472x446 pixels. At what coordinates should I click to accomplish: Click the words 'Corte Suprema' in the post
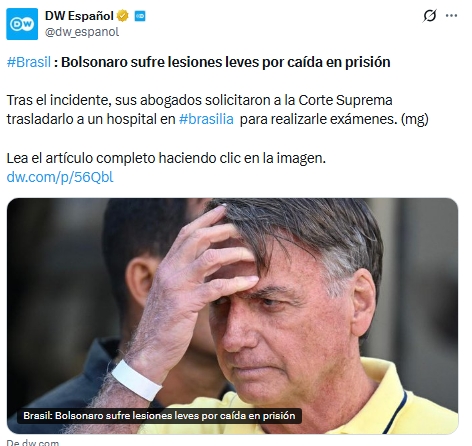point(345,100)
